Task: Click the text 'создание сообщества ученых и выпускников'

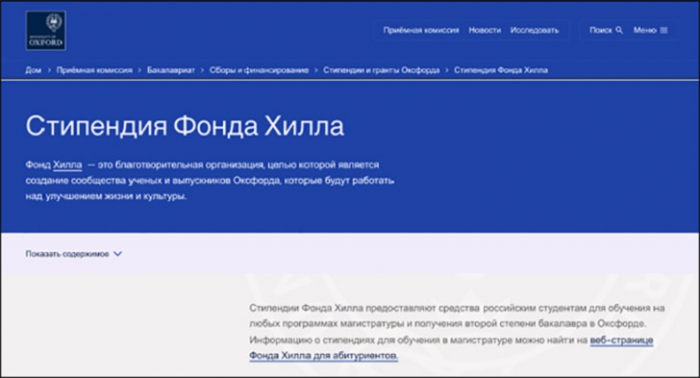Action: tap(128, 181)
